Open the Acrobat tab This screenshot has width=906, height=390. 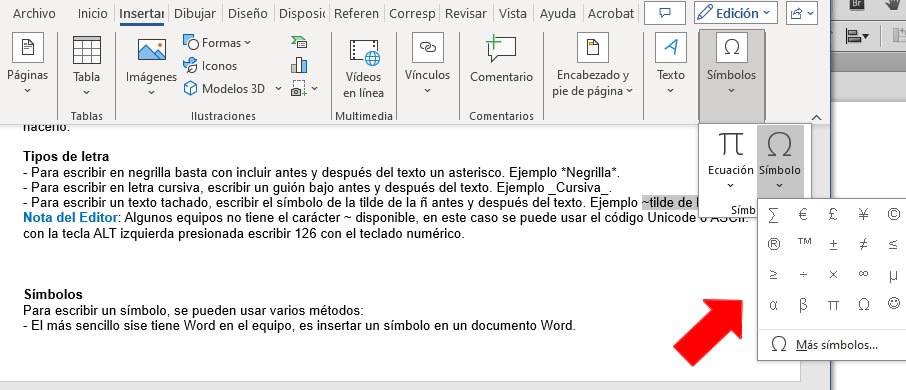click(610, 13)
